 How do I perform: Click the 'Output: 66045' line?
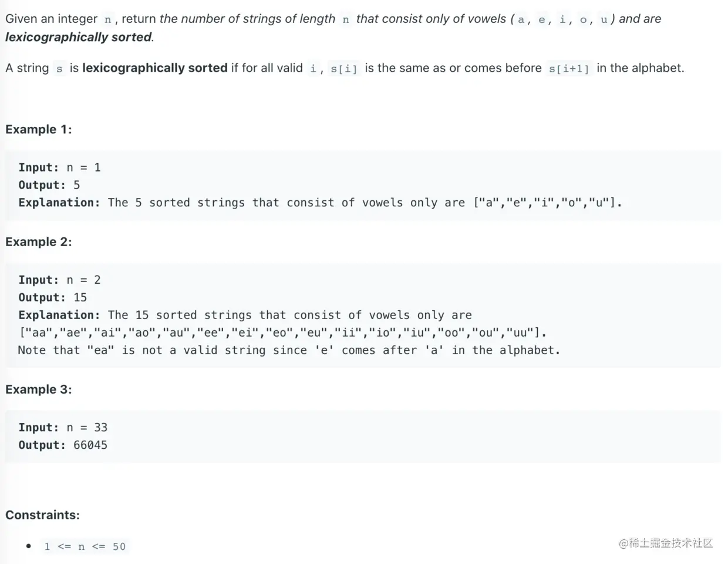click(63, 445)
